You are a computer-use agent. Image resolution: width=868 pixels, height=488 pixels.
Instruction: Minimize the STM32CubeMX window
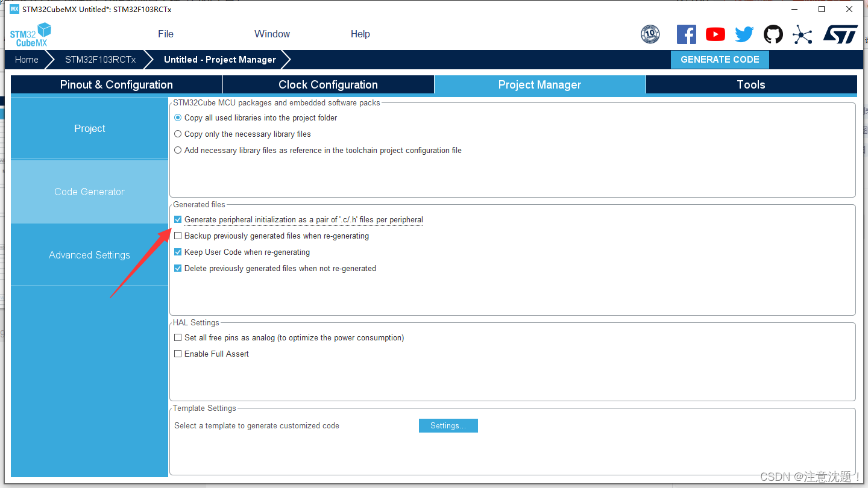pos(794,9)
